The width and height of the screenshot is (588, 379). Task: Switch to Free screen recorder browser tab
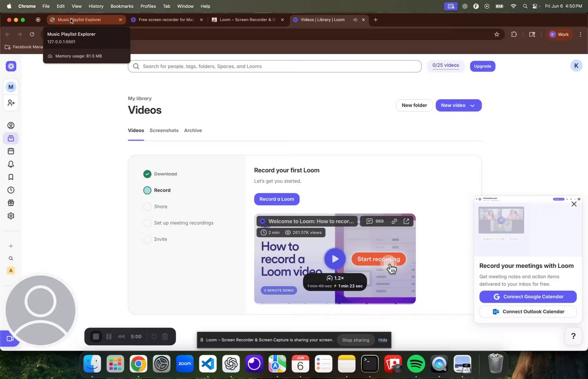(167, 20)
